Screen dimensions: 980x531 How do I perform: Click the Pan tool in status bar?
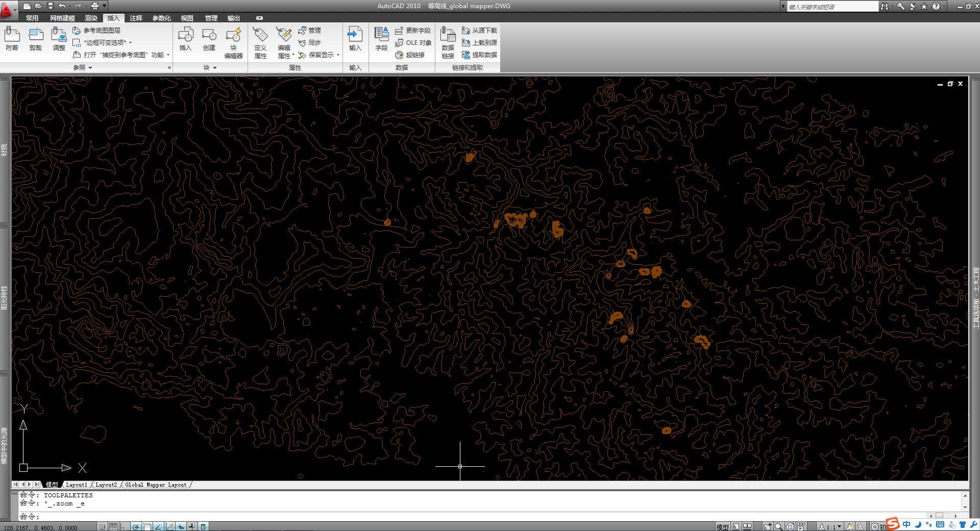(x=767, y=527)
